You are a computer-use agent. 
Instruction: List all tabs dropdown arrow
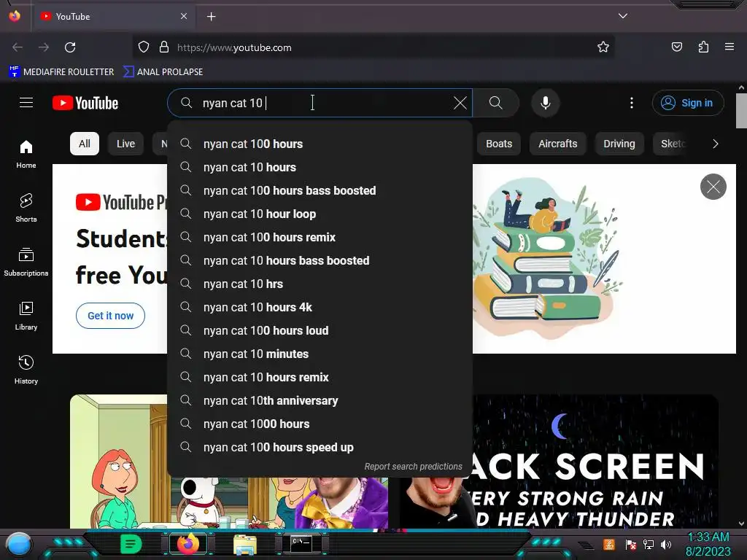click(x=623, y=16)
